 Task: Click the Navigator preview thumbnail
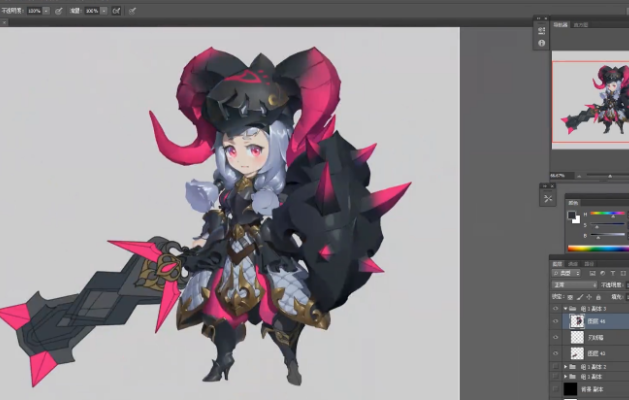590,102
